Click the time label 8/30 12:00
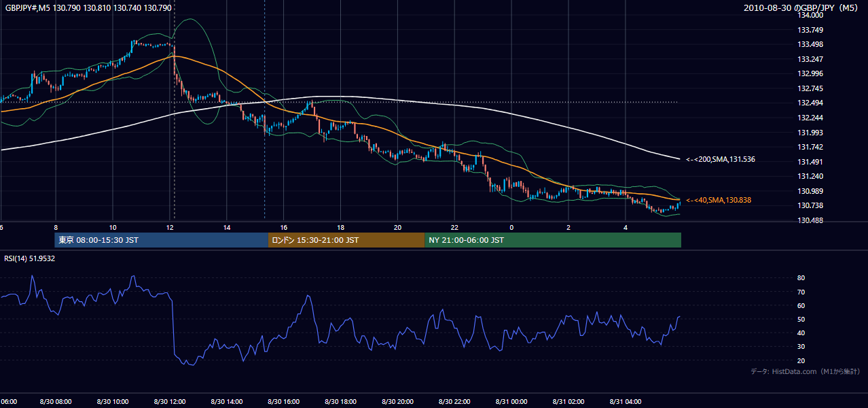This screenshot has width=868, height=408. (170, 401)
